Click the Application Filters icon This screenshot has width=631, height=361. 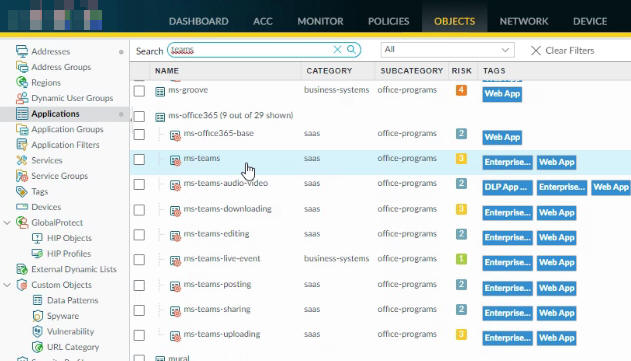tap(22, 145)
